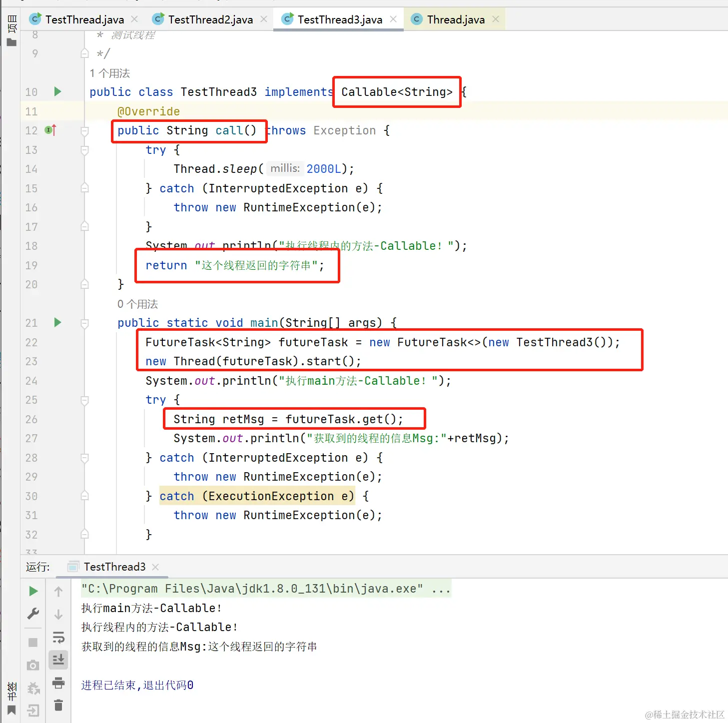Close the Thread.java tab
728x723 pixels.
pyautogui.click(x=496, y=19)
